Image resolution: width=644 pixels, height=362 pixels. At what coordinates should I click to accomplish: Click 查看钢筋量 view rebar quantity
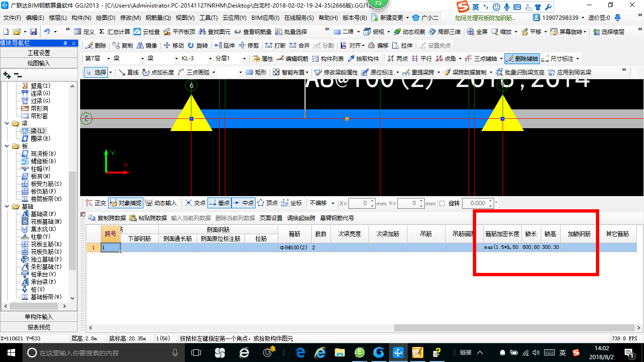pos(253,32)
